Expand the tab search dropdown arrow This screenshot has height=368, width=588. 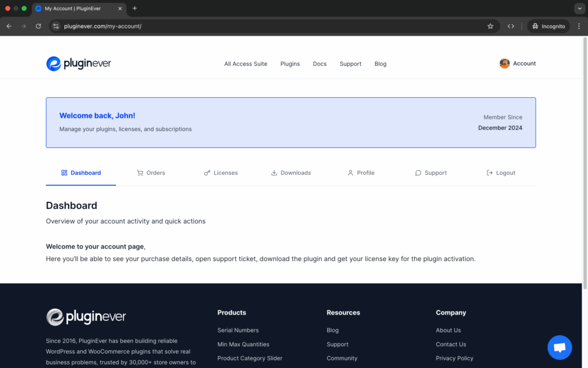click(x=580, y=8)
